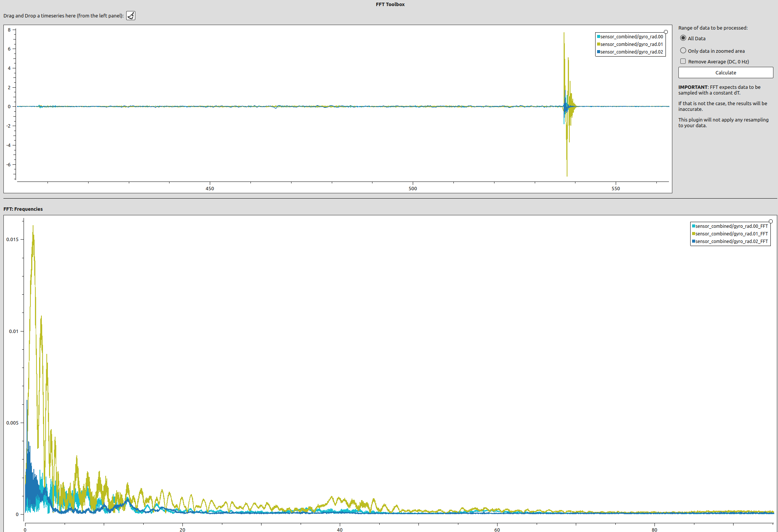Select Only data in zoomed area

683,51
